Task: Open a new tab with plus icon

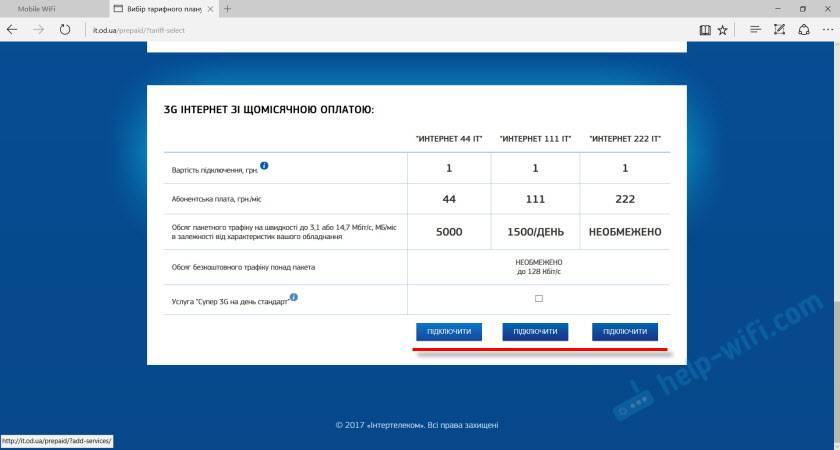Action: [x=228, y=9]
